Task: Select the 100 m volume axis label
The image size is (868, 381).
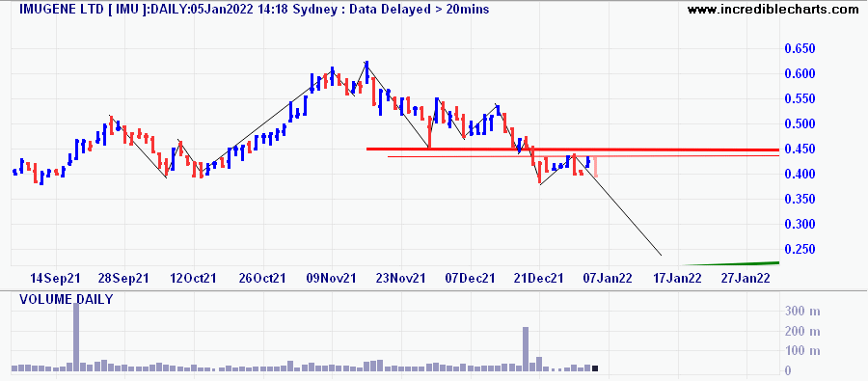Action: pos(801,351)
